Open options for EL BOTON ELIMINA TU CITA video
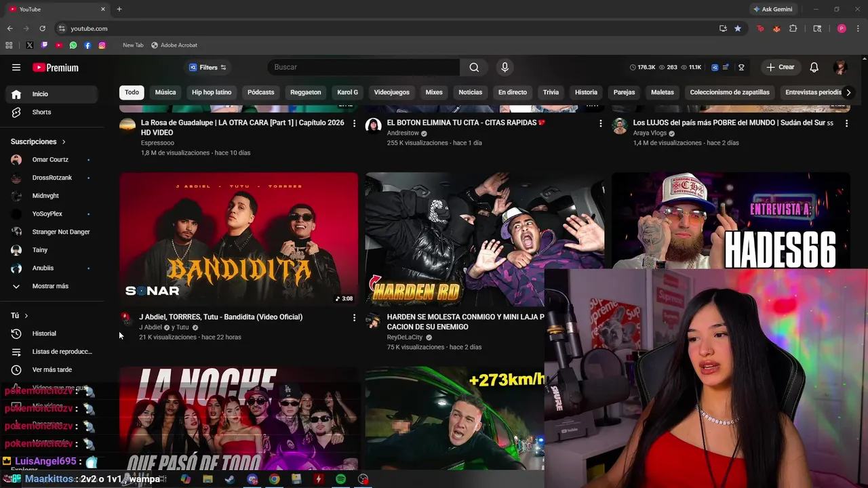 coord(600,123)
